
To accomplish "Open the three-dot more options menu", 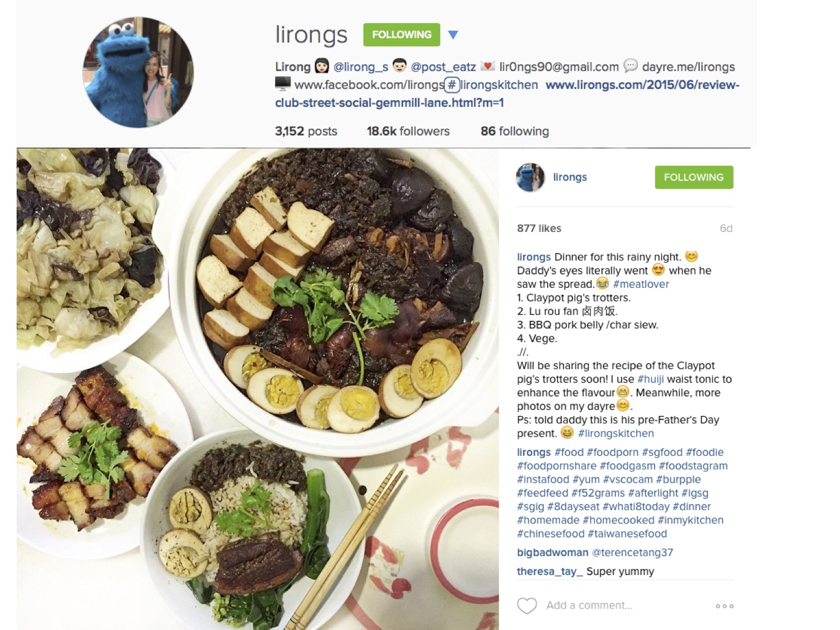I will coord(724,606).
